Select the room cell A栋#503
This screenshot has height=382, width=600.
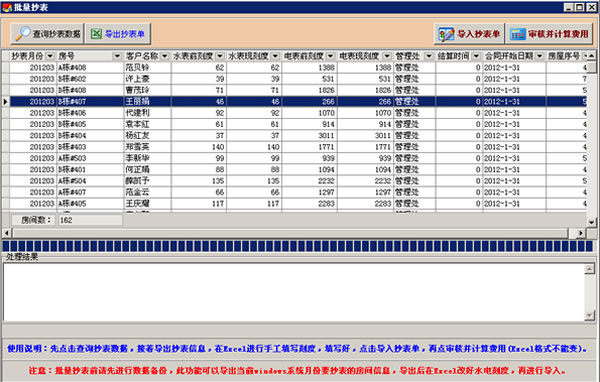(90, 158)
